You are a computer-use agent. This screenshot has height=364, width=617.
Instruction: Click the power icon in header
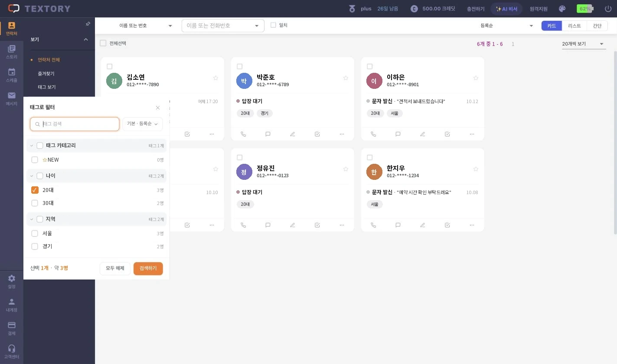click(608, 9)
